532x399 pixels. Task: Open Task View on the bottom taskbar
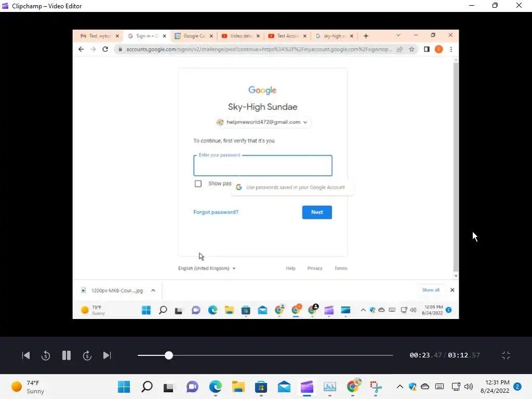tap(168, 387)
